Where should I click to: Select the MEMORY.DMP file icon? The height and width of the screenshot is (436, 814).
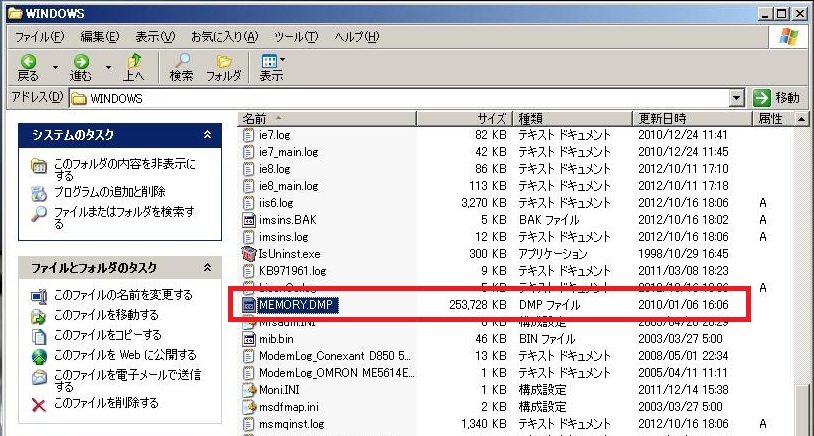[250, 305]
